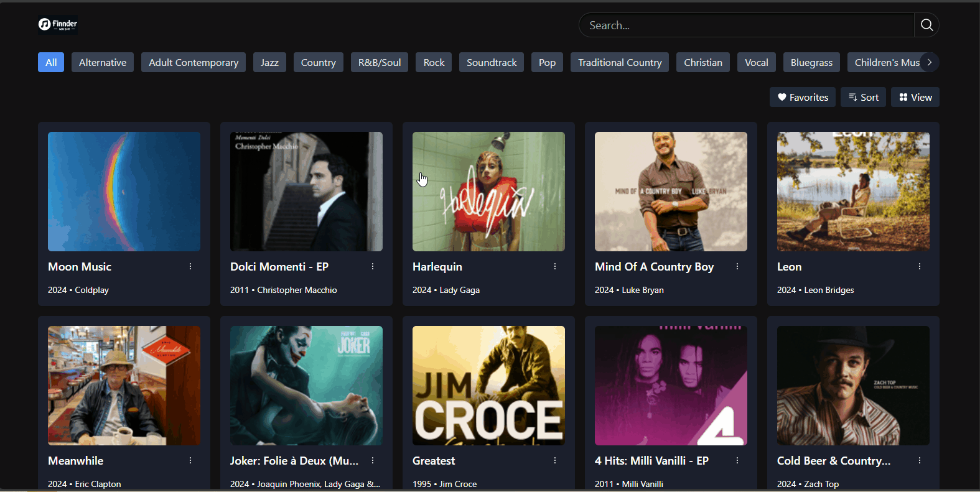Open Moon Music album cover
This screenshot has width=980, height=492.
(x=124, y=192)
